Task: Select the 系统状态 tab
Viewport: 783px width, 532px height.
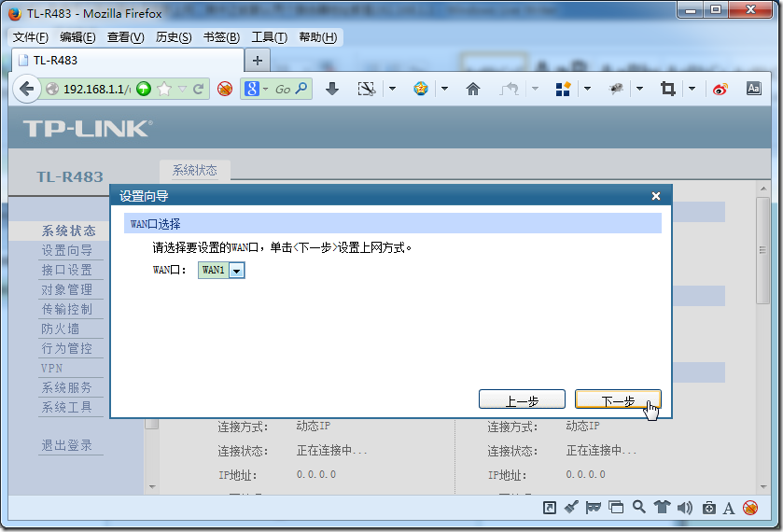Action: (195, 171)
